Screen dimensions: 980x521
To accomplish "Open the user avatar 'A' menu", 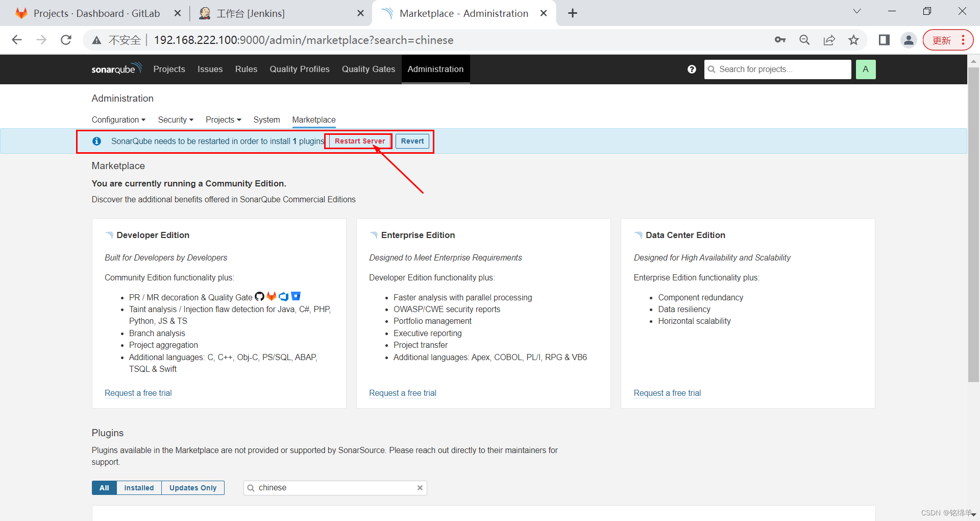I will (x=866, y=69).
